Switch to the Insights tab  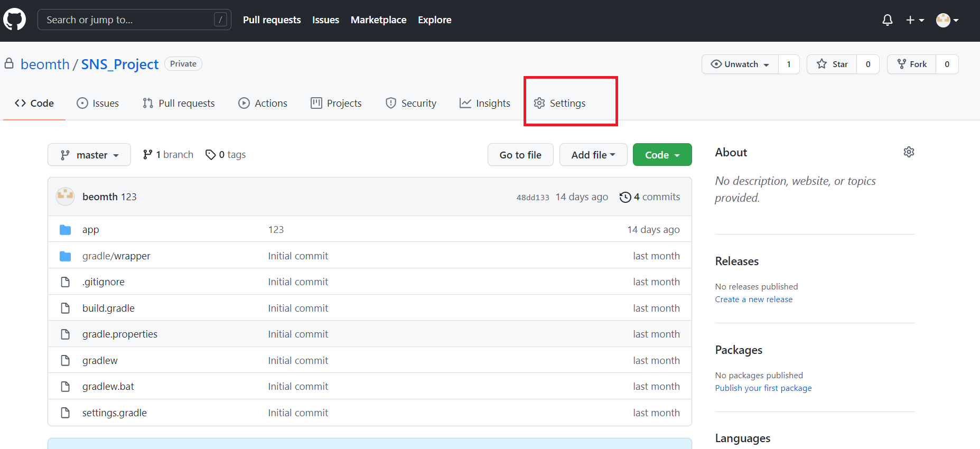[x=485, y=103]
